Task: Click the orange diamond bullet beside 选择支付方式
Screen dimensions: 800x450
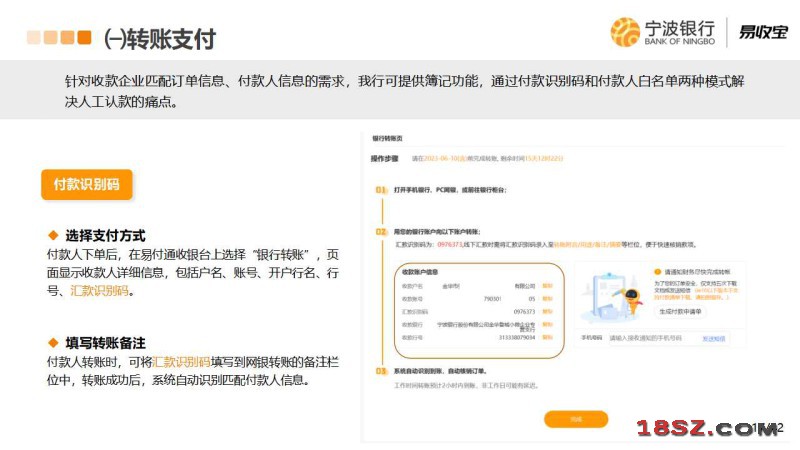Action: tap(54, 236)
